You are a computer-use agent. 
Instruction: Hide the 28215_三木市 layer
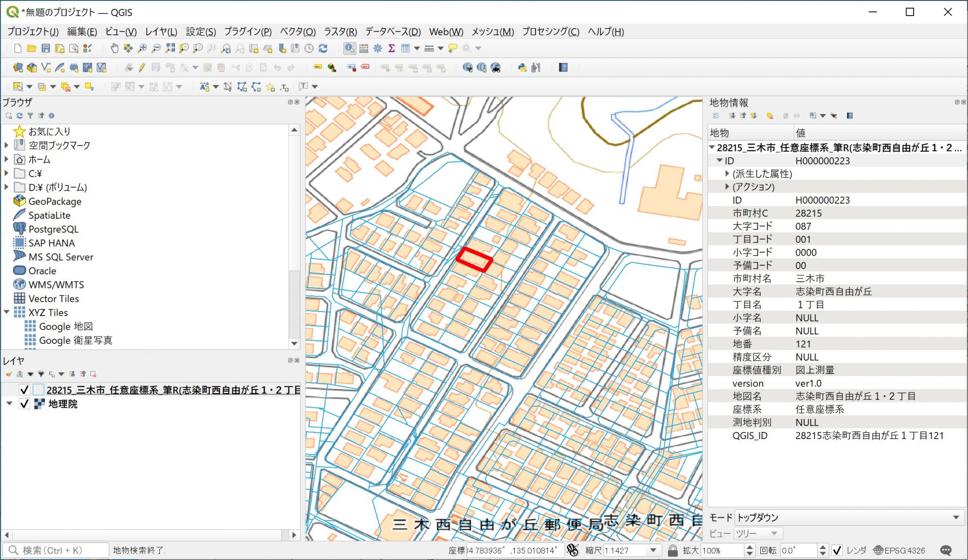(24, 389)
